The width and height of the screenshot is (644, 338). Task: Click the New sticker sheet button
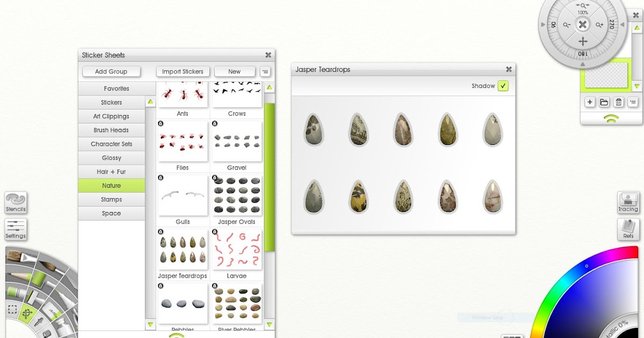click(x=235, y=71)
